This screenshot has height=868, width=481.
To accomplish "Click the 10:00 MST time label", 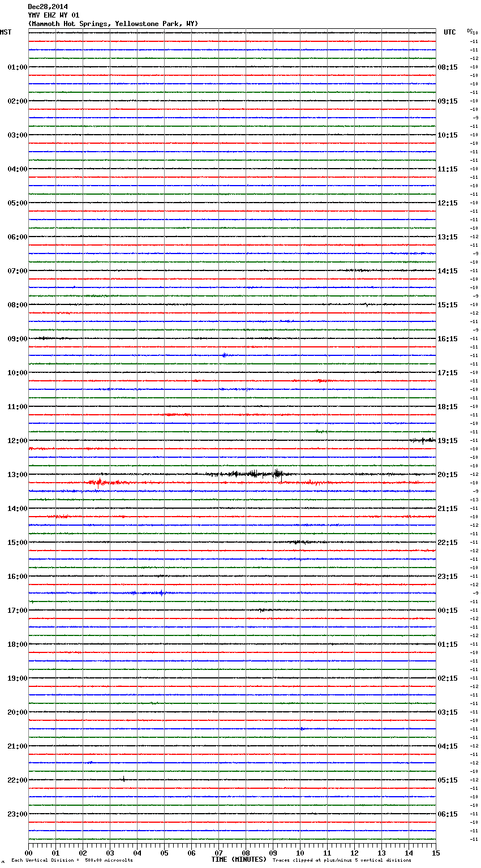I will pyautogui.click(x=18, y=373).
